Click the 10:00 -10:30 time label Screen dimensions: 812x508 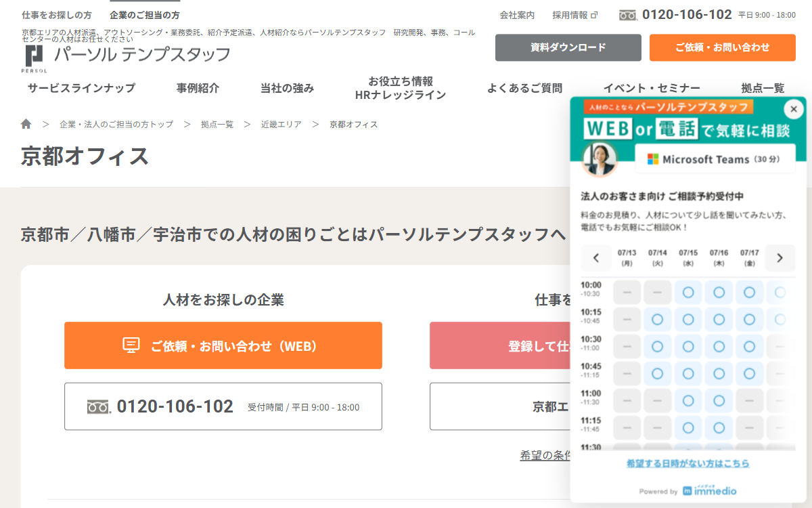click(591, 289)
